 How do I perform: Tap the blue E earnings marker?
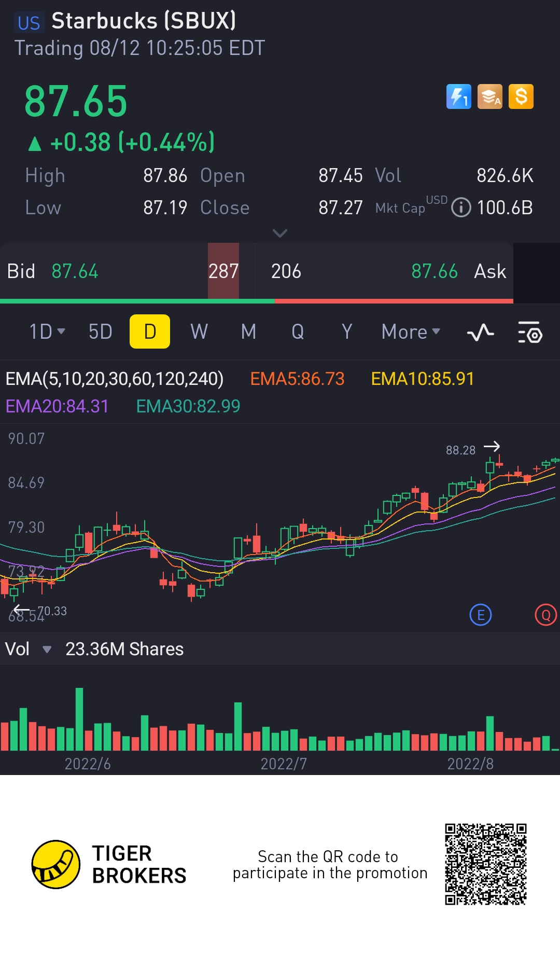[481, 615]
